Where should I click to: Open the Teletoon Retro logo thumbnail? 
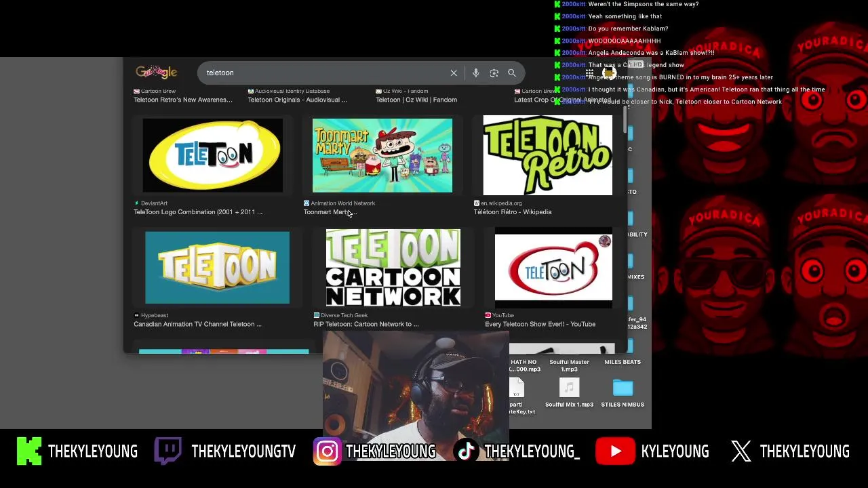pos(547,155)
